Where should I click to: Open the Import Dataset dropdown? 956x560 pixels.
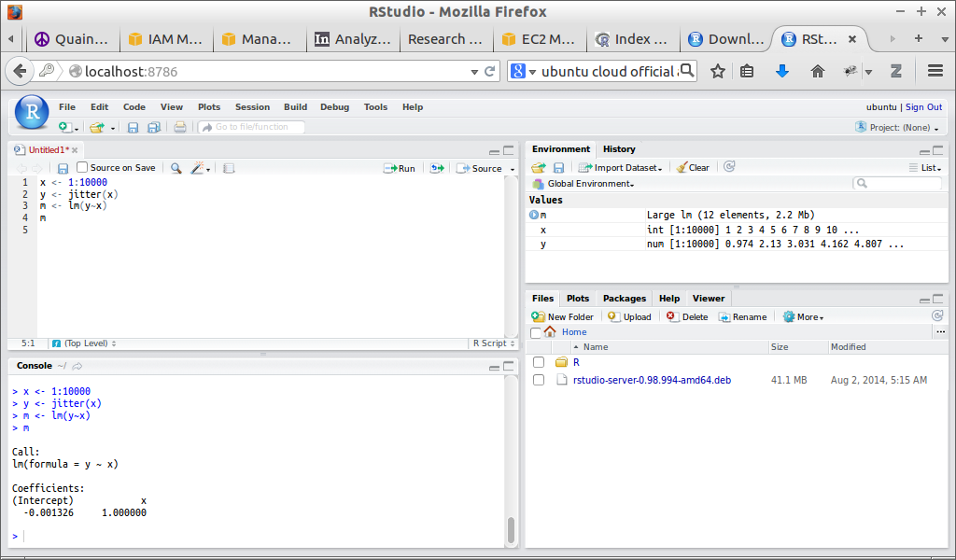point(621,167)
